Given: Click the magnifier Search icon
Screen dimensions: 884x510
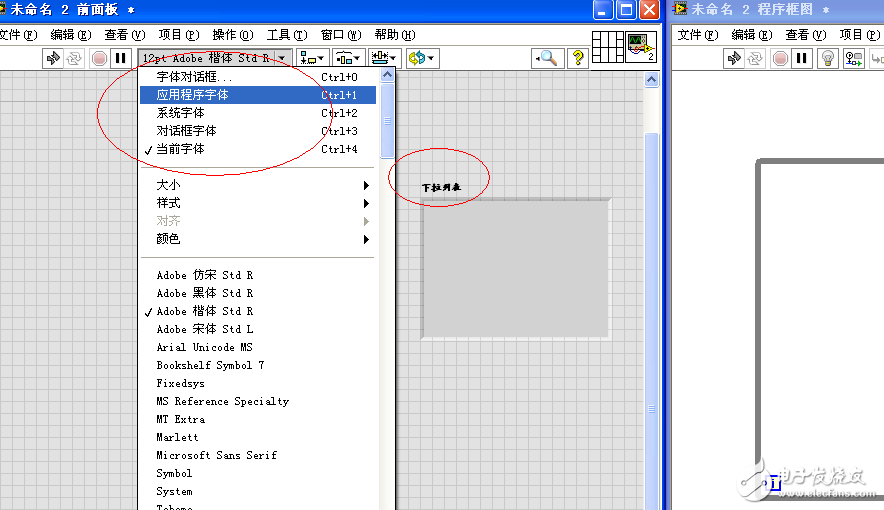Looking at the screenshot, I should click(x=547, y=58).
